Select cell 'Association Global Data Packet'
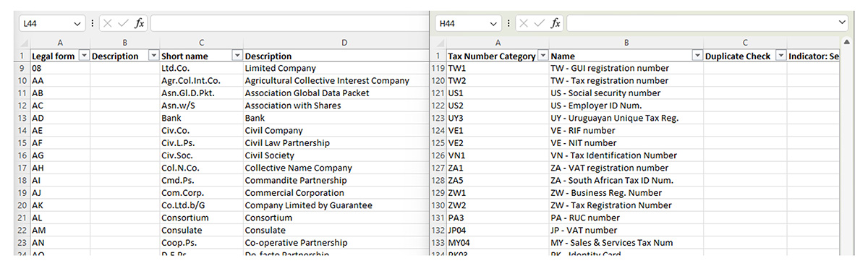 [336, 93]
